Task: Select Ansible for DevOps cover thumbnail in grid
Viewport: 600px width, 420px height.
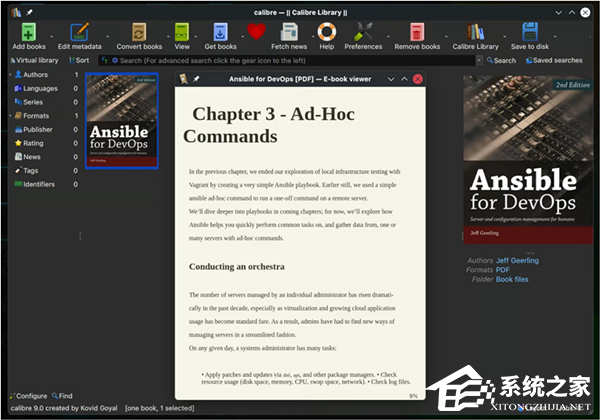Action: pyautogui.click(x=122, y=120)
